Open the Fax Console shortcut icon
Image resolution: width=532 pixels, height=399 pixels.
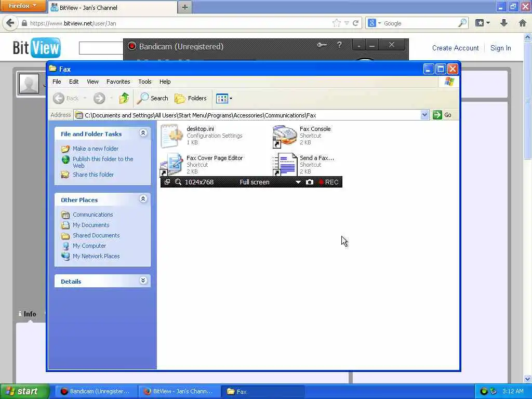284,136
